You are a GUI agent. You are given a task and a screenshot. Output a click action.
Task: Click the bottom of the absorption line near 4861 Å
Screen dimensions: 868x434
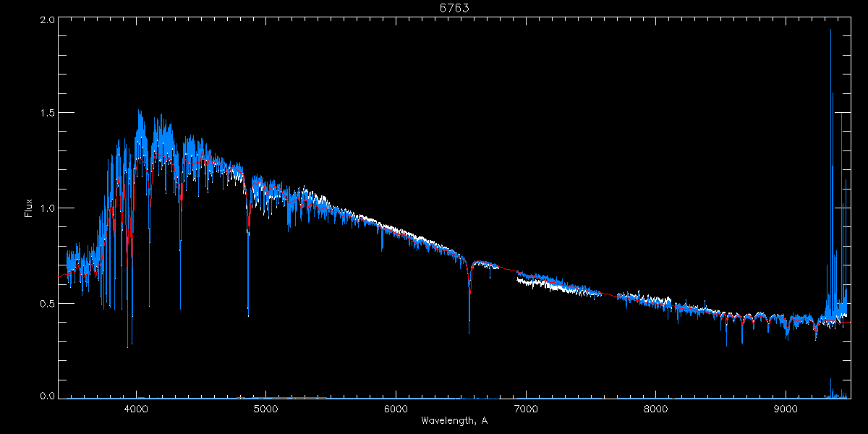(248, 312)
